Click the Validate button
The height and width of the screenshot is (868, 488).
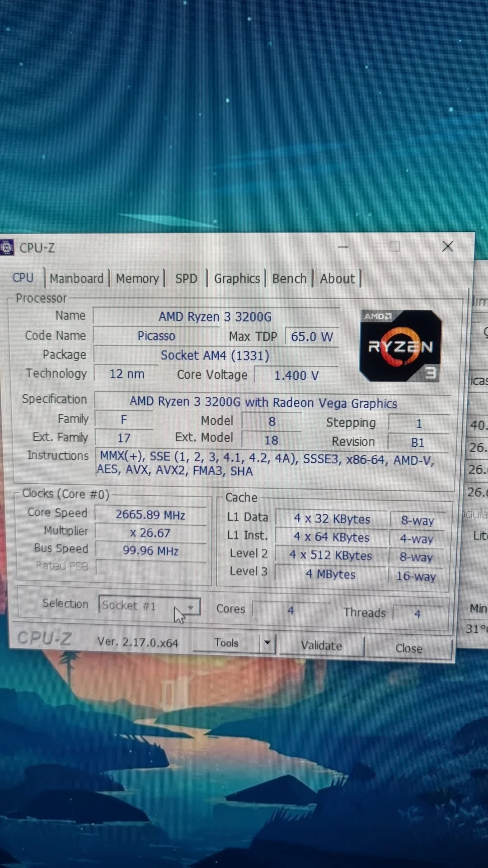(322, 646)
